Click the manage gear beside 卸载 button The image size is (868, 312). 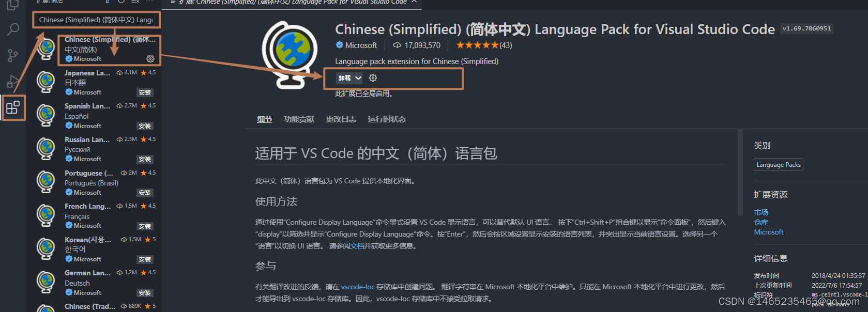click(x=373, y=78)
